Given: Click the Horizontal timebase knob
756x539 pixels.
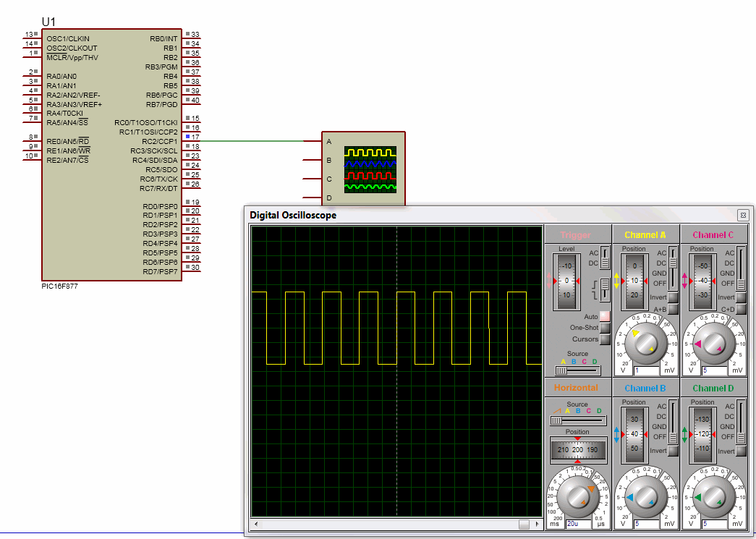Looking at the screenshot, I should point(577,496).
